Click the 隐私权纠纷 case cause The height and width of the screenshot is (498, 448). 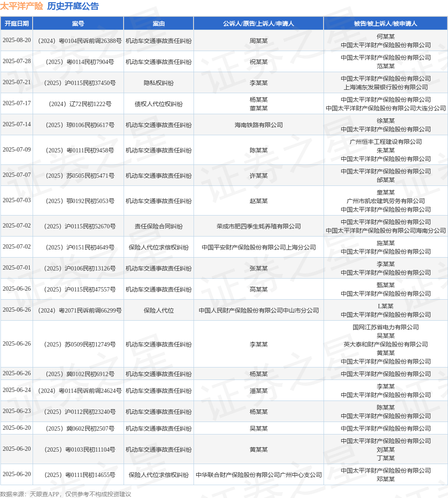[158, 83]
